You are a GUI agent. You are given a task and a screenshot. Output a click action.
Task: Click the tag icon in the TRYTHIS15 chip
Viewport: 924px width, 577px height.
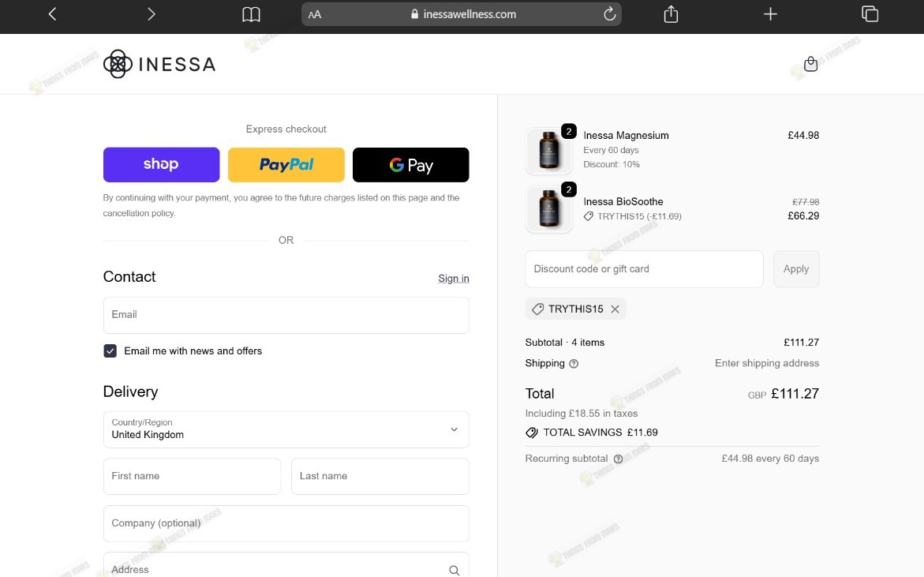(x=537, y=309)
